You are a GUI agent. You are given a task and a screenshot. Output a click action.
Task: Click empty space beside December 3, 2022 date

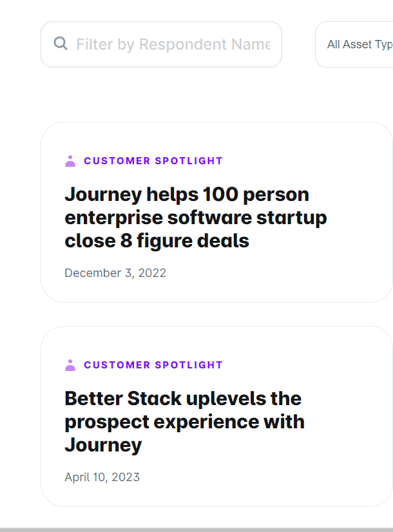pos(271,273)
